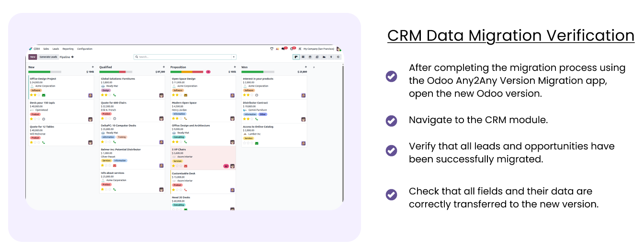
Task: Add a card in the Proposition column
Action: pos(235,67)
